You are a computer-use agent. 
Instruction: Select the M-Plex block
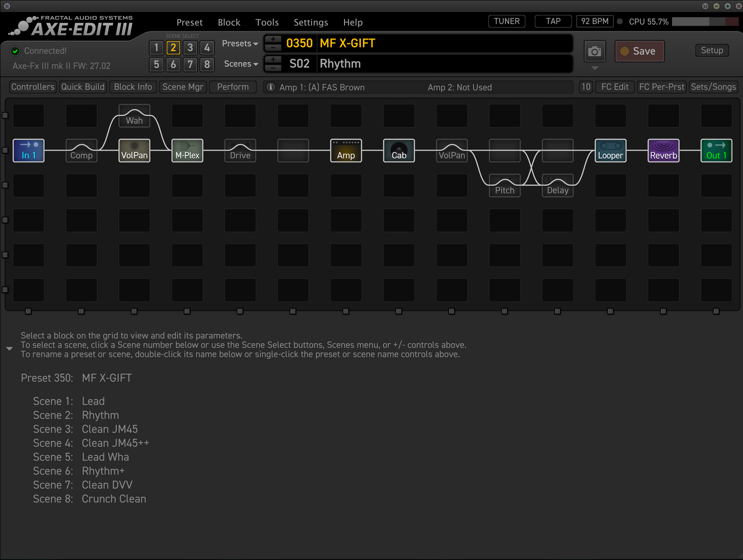click(187, 151)
